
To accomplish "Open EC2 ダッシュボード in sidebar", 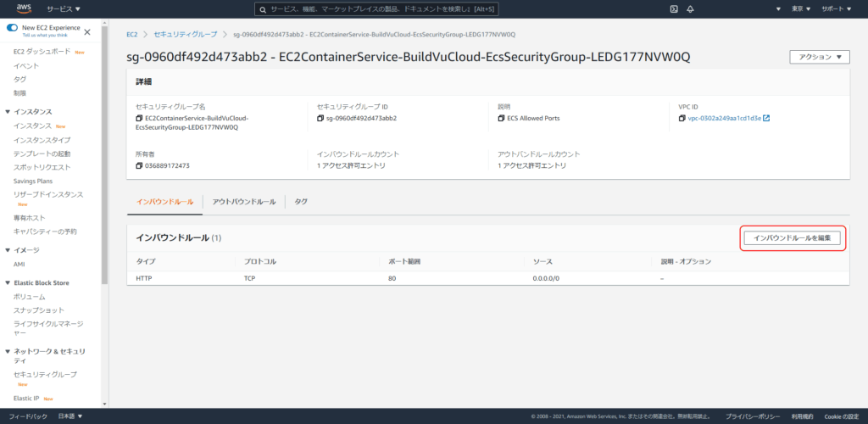I will (x=42, y=52).
